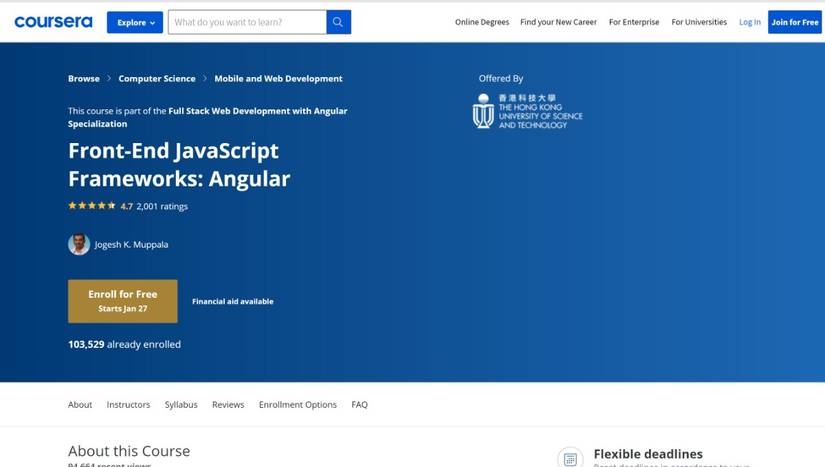Navigate to Browse breadcrumb
Image resolution: width=825 pixels, height=467 pixels.
(x=84, y=78)
